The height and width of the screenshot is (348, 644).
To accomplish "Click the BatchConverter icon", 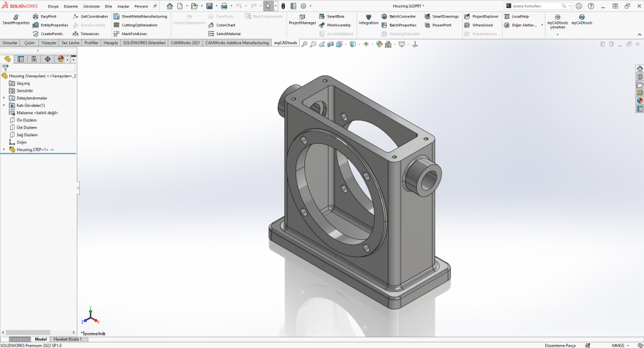I will point(386,16).
